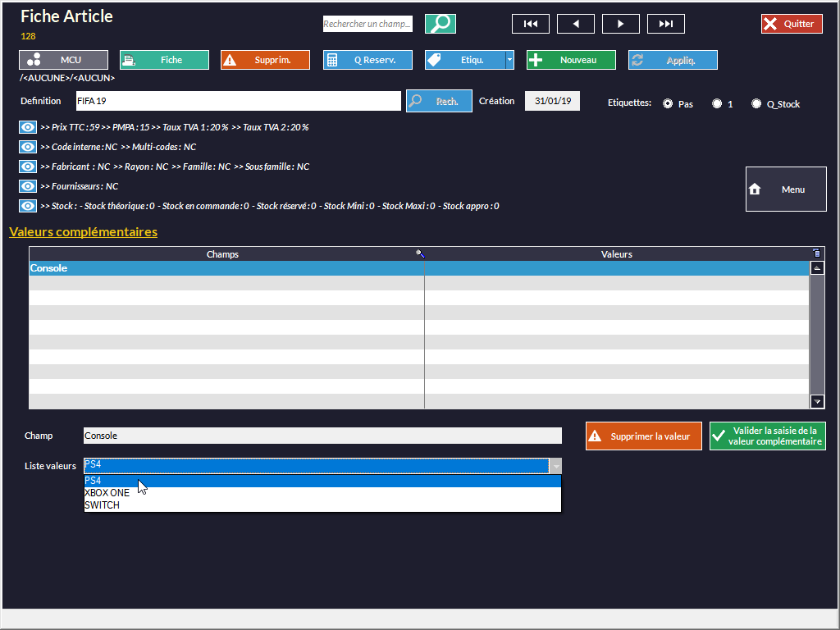840x630 pixels.
Task: Go to the first record
Action: pyautogui.click(x=531, y=24)
